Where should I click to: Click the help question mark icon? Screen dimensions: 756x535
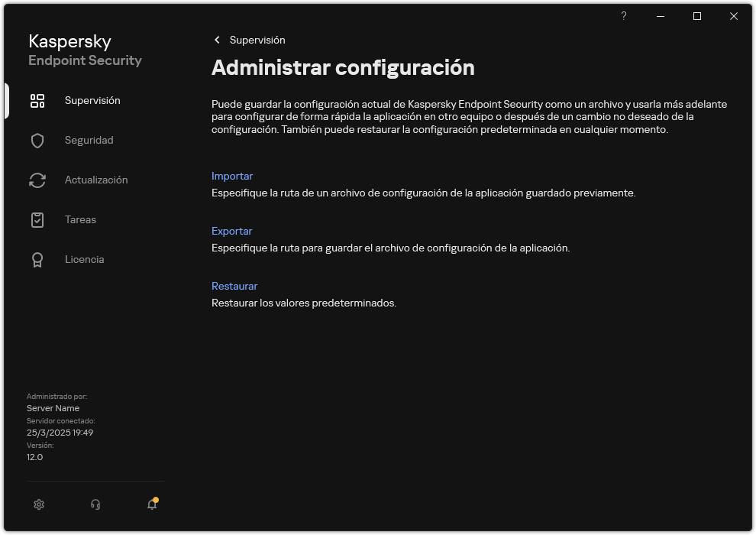[x=623, y=16]
